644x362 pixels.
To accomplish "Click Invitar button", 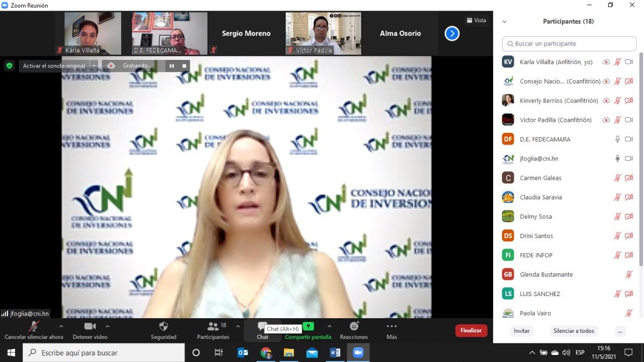I will click(522, 331).
